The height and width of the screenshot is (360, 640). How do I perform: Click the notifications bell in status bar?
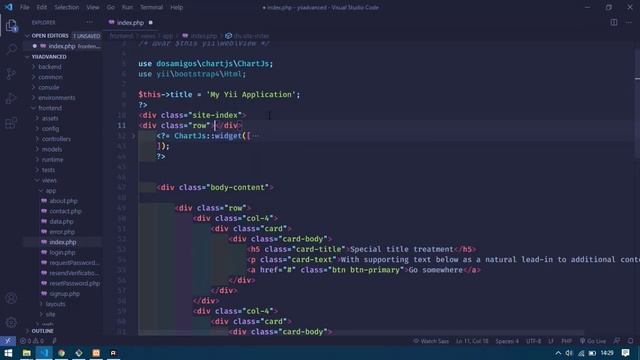[x=631, y=341]
